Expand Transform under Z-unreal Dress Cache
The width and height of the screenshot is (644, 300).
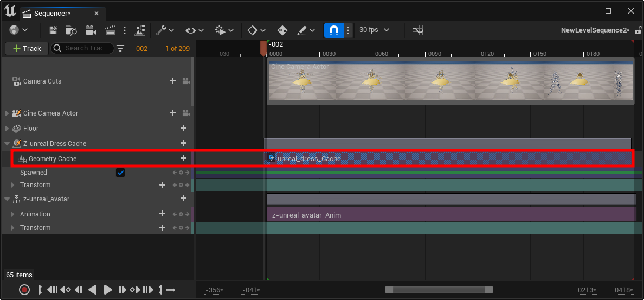tap(12, 185)
